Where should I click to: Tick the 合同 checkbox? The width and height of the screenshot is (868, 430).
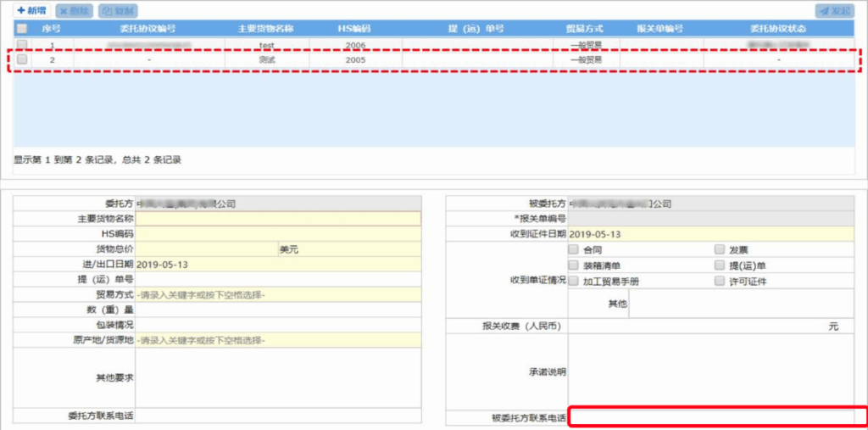[574, 249]
